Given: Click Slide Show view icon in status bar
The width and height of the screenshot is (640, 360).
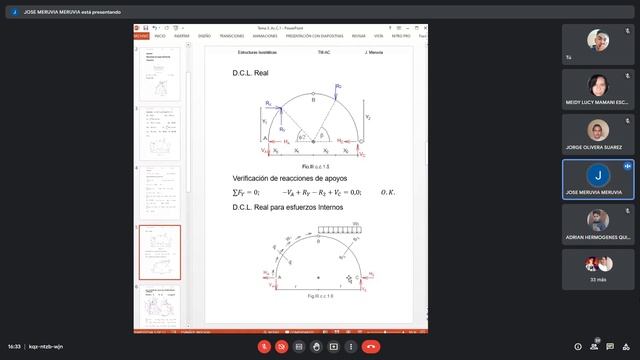Looking at the screenshot, I should pos(359,332).
